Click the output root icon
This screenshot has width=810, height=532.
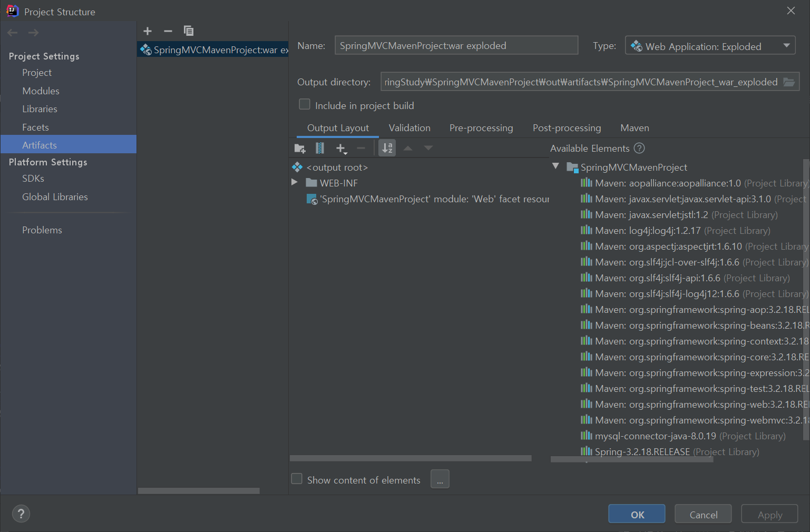click(297, 167)
